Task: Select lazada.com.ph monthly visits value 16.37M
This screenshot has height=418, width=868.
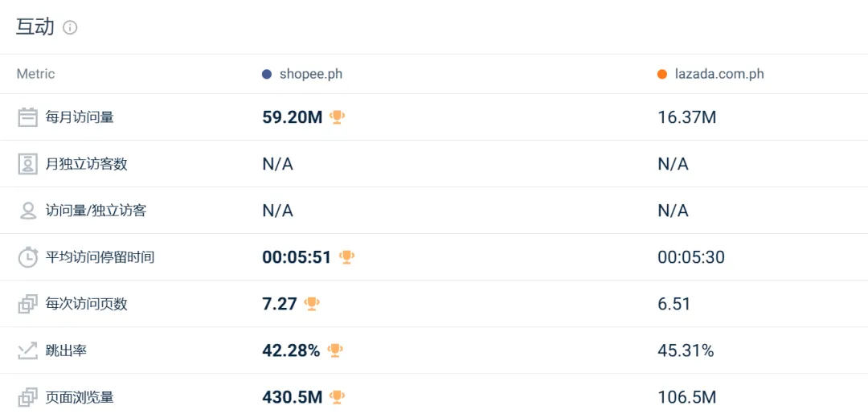Action: [x=687, y=117]
